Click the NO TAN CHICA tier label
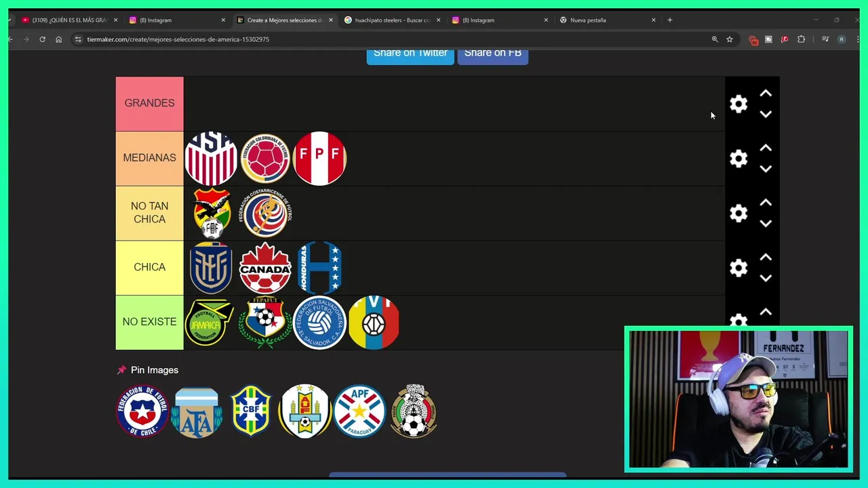Screen dimensions: 868x488 pos(149,213)
